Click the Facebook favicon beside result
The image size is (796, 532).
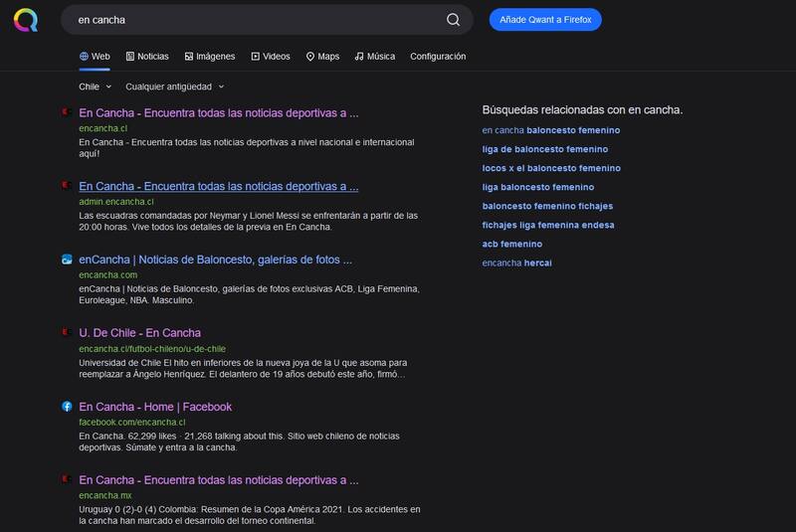tap(67, 407)
